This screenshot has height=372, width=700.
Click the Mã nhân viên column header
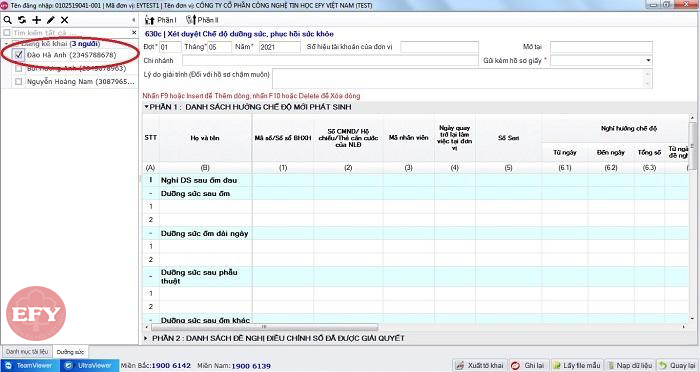point(408,138)
